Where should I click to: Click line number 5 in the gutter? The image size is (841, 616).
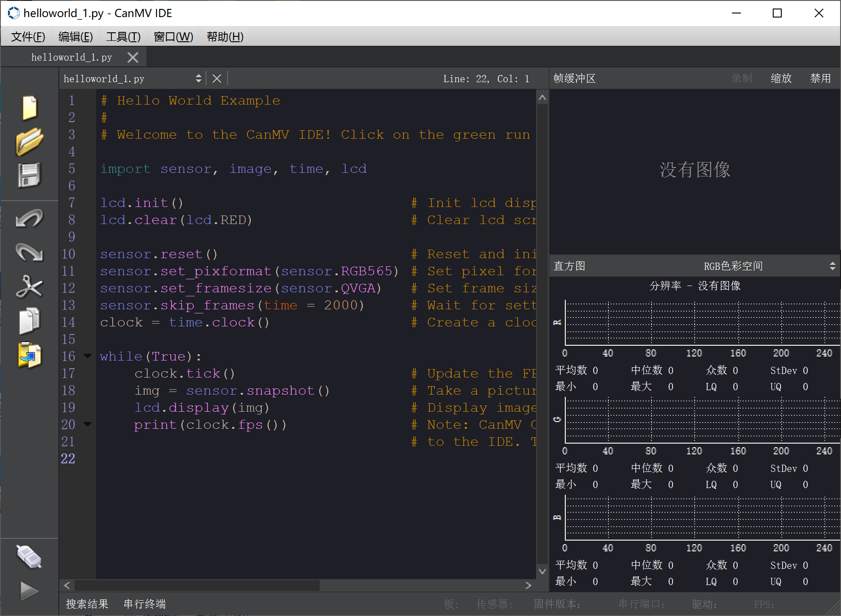tap(72, 169)
